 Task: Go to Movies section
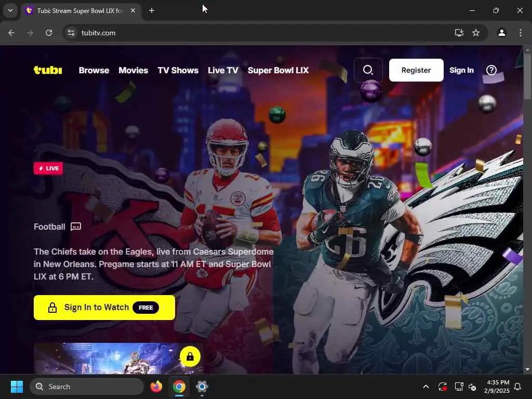click(x=134, y=70)
